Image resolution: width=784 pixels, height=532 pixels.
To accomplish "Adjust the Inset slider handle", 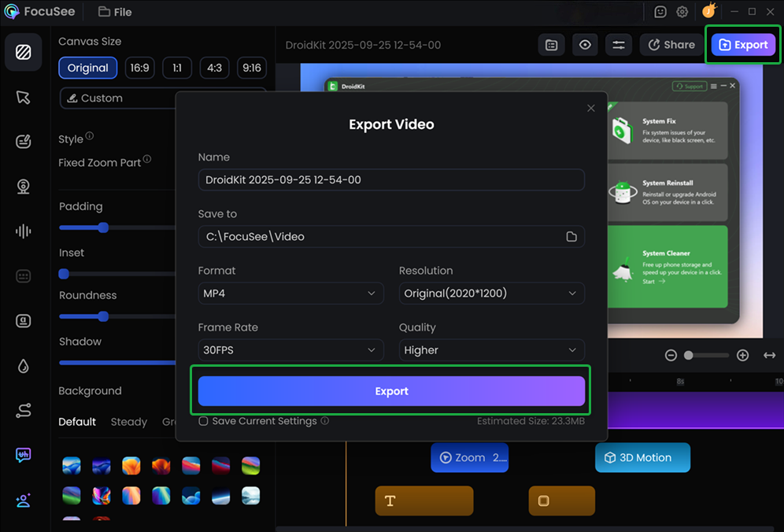I will tap(64, 274).
